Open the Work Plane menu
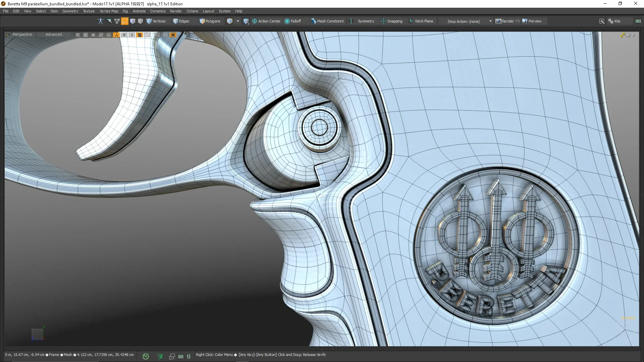This screenshot has height=362, width=644. 421,21
